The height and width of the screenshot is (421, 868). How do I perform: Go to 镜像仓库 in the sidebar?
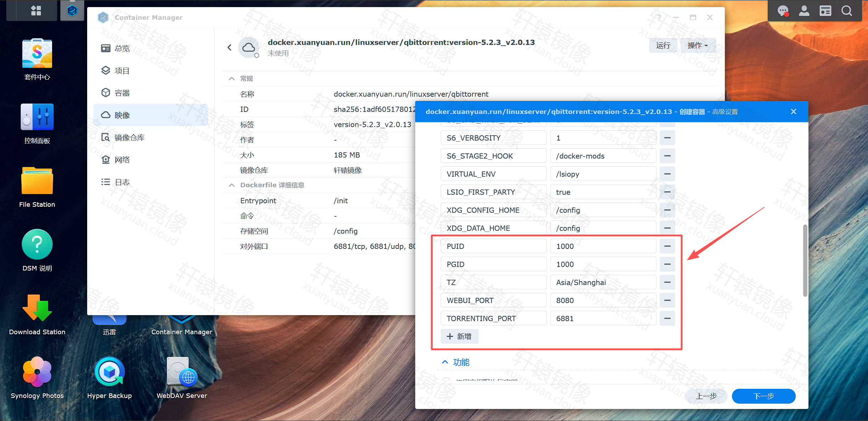tap(151, 137)
